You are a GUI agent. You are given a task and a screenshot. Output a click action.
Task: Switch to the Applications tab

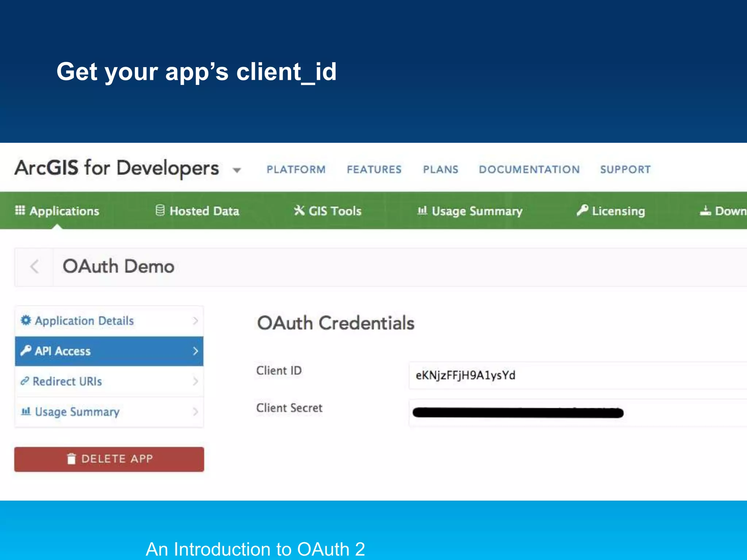[x=57, y=211]
